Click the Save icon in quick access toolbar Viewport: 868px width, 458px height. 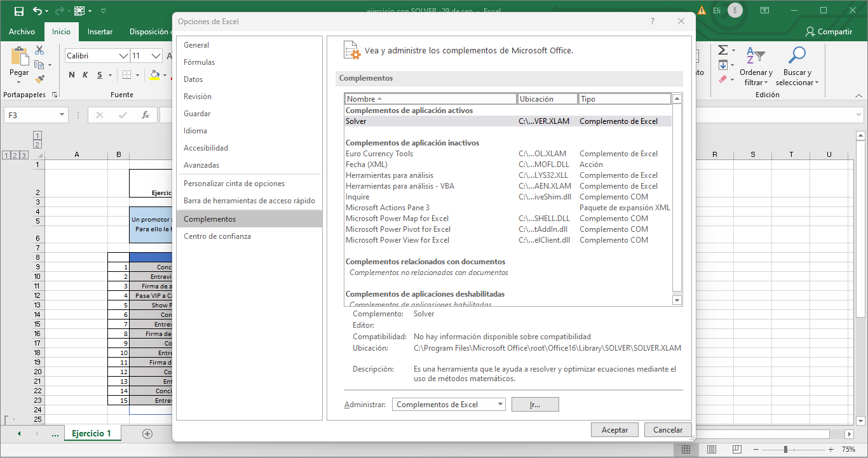[18, 11]
